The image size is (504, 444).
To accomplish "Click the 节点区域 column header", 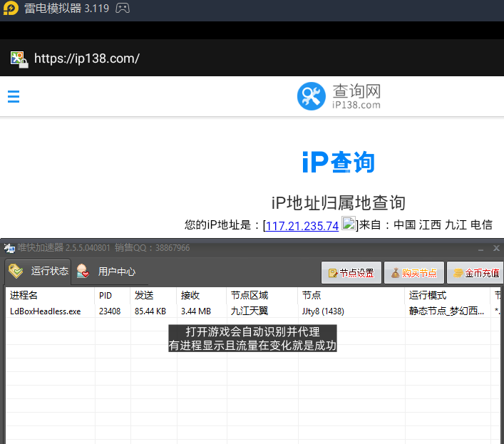I will (x=262, y=295).
